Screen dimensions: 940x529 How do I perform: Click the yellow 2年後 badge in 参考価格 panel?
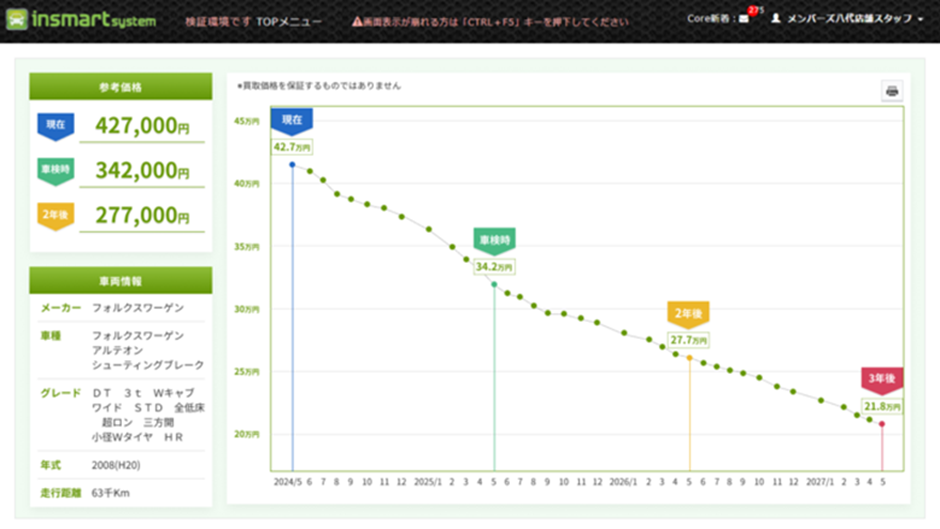coord(55,215)
